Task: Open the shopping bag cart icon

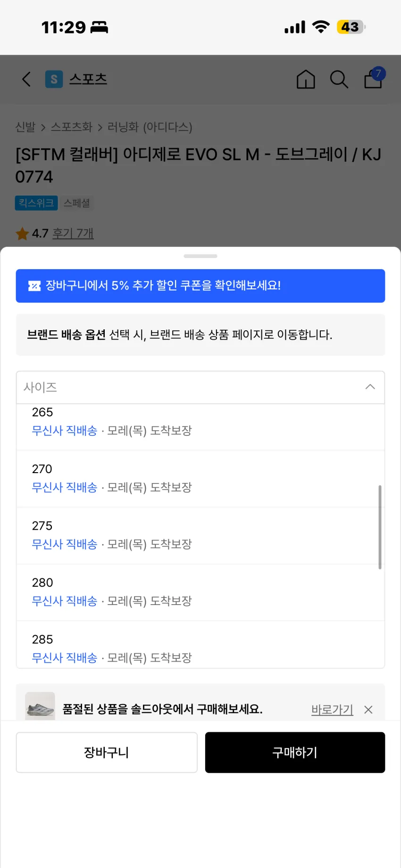Action: point(373,79)
